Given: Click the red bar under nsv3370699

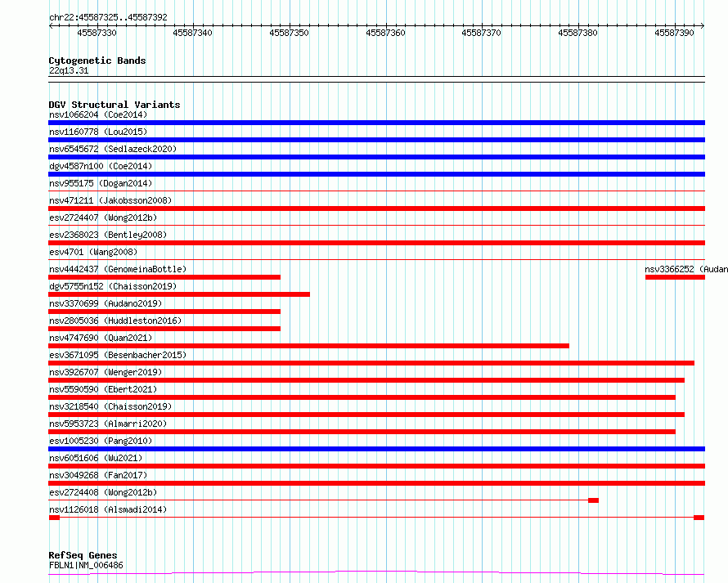Looking at the screenshot, I should pos(164,312).
